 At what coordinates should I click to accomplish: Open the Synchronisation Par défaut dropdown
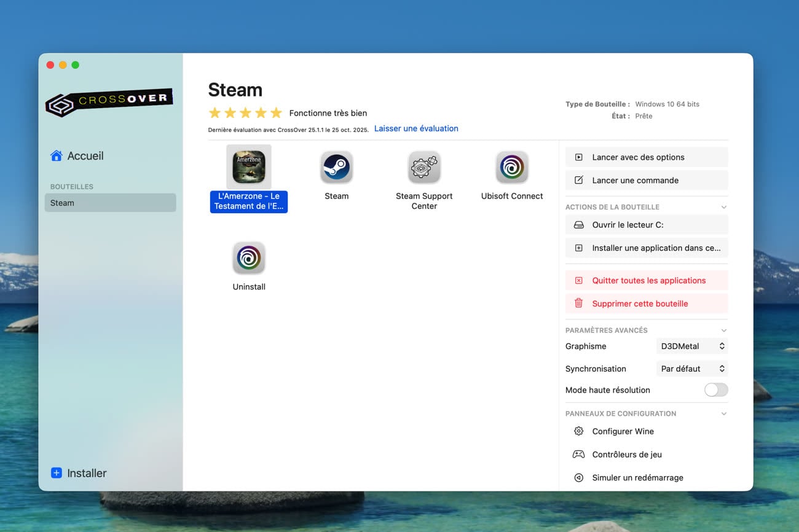tap(692, 369)
